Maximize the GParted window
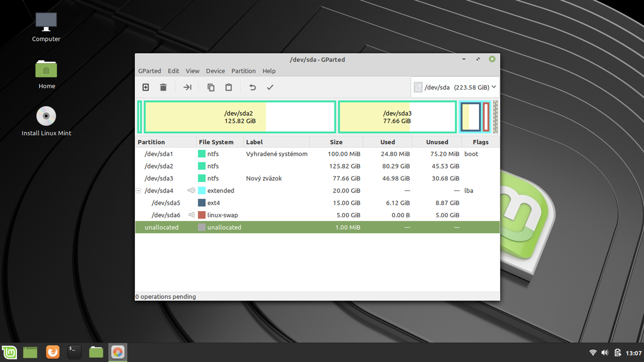 (x=478, y=59)
